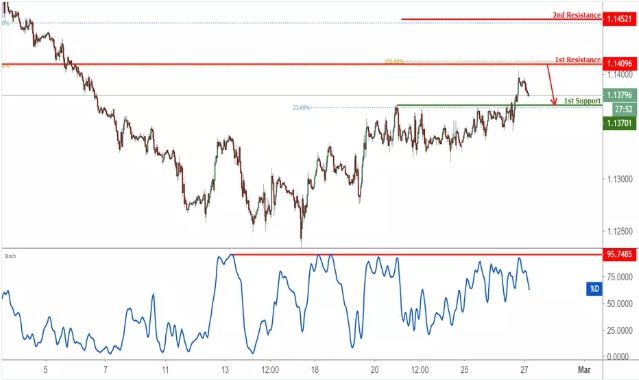
Task: Click the 1.13000 price axis label
Action: click(x=619, y=179)
